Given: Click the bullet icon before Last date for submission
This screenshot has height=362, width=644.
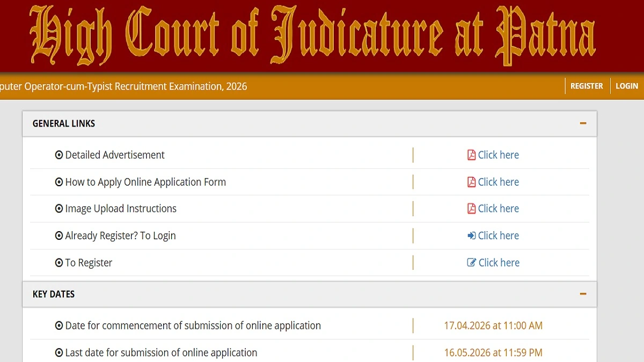Looking at the screenshot, I should 58,352.
